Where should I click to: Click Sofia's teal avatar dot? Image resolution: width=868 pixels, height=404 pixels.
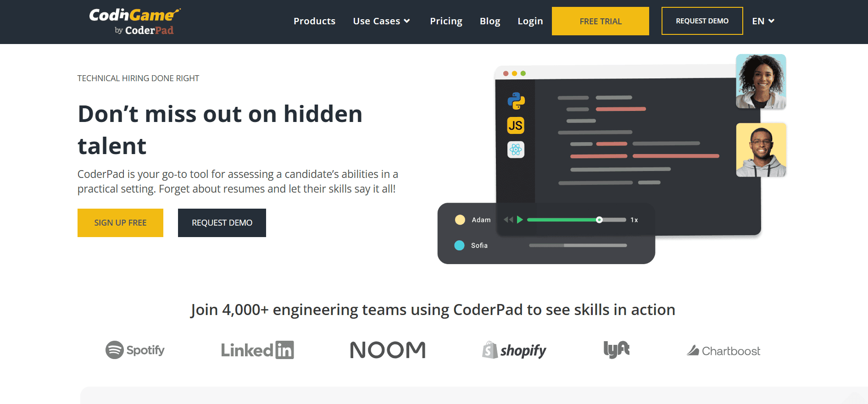point(459,245)
